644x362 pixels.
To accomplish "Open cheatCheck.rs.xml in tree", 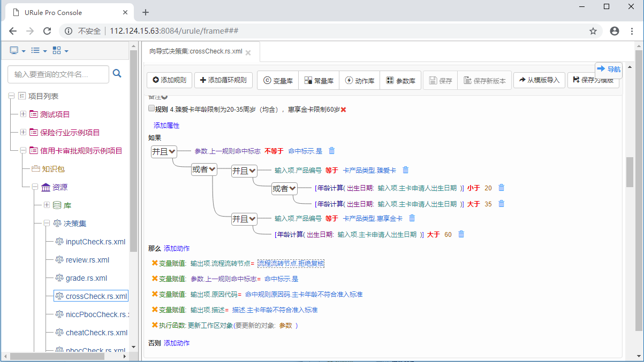I will 96,333.
